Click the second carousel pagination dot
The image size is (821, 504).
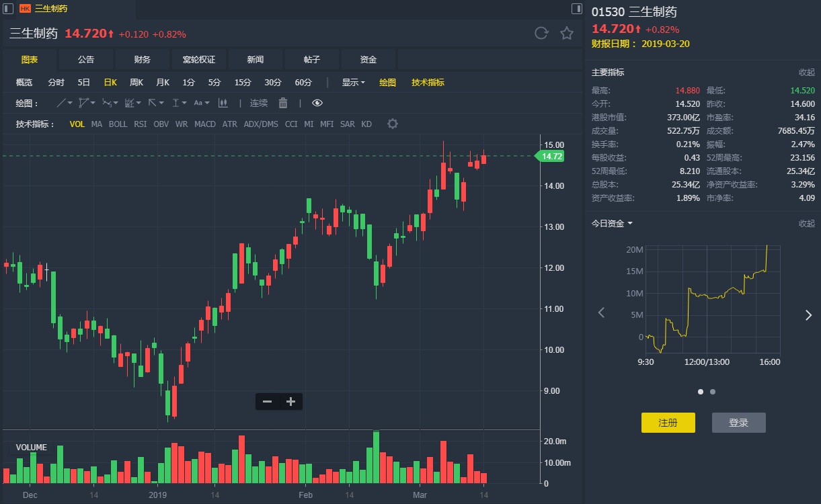[713, 391]
